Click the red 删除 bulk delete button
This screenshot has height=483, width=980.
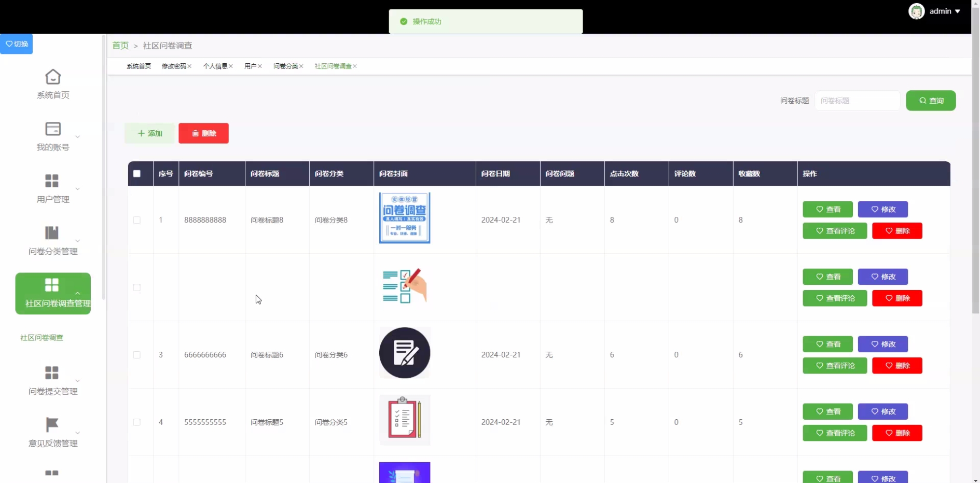pyautogui.click(x=203, y=133)
